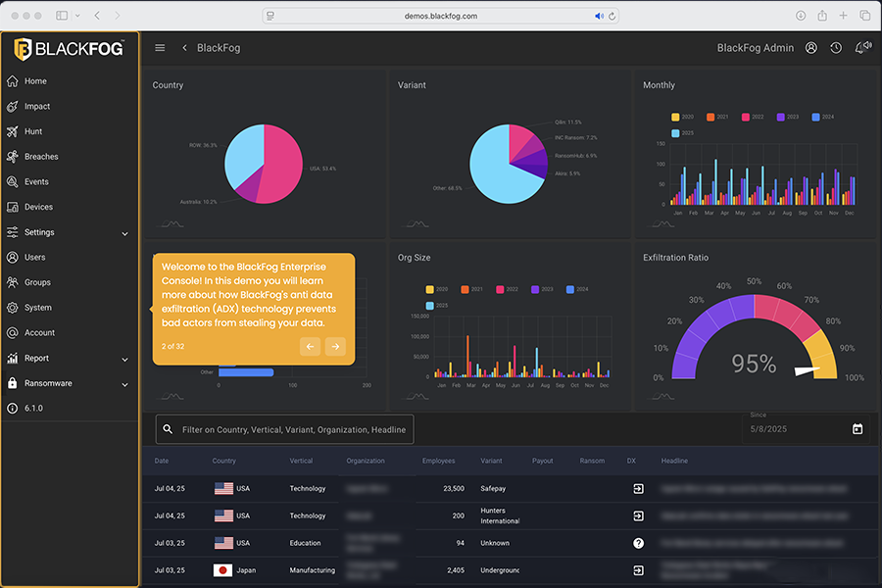Toggle 2024 series in Monthly chart legend
This screenshot has width=882, height=588.
pos(823,117)
